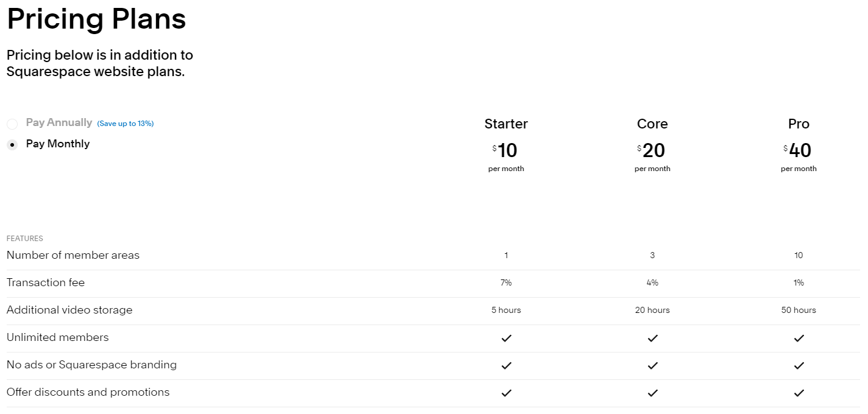Click the Number of member areas label
Screen dimensions: 868x414
pyautogui.click(x=73, y=255)
